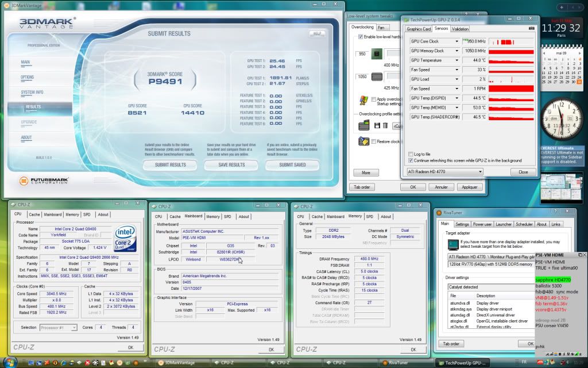This screenshot has height=368, width=588.
Task: Click the monitor icon under Target adapter
Action: click(x=453, y=245)
